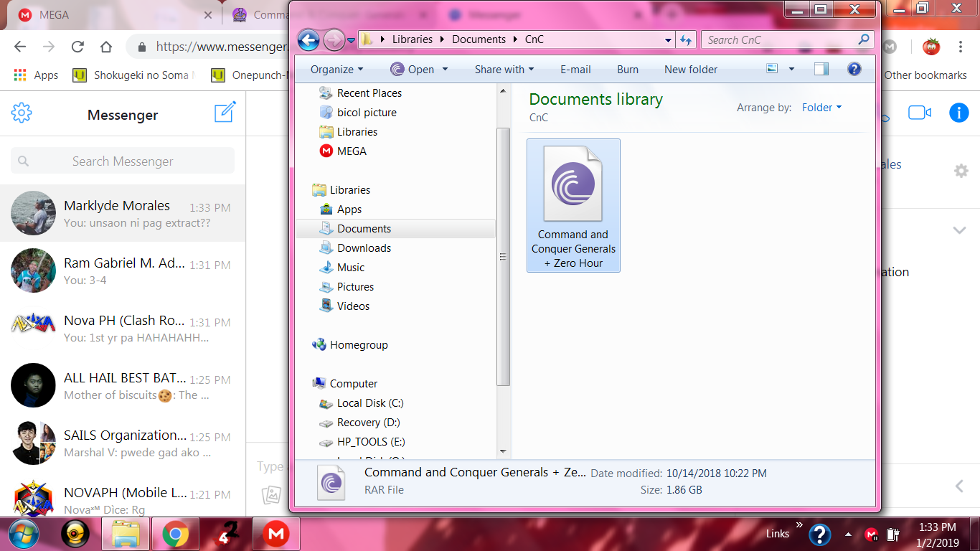
Task: Go back in the Explorer window
Action: (308, 39)
